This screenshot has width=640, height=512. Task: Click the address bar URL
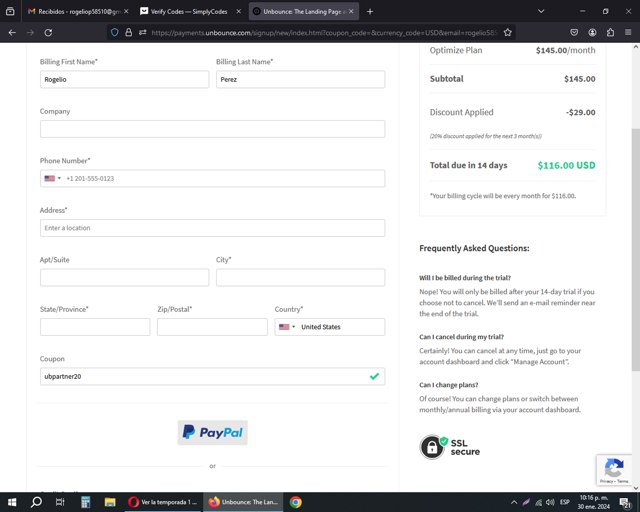324,33
